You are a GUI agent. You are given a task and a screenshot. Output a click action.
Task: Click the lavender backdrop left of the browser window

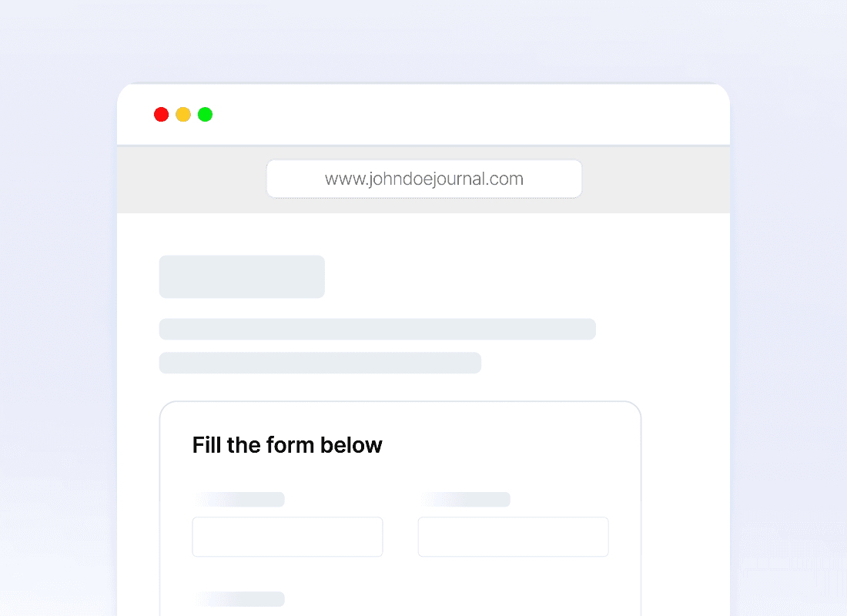click(x=58, y=346)
